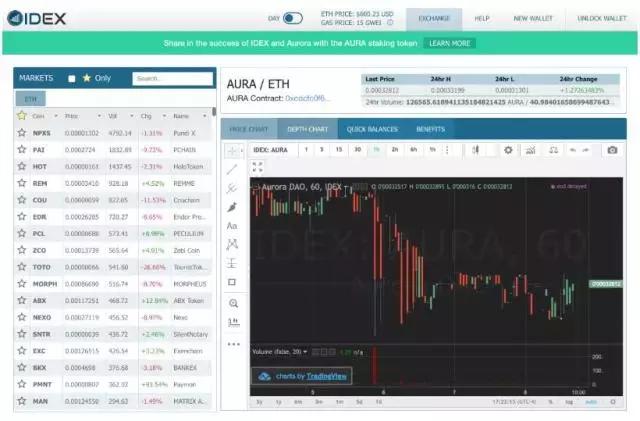Activate the zoom-in magnifier tool
640x421 pixels.
pos(233,303)
